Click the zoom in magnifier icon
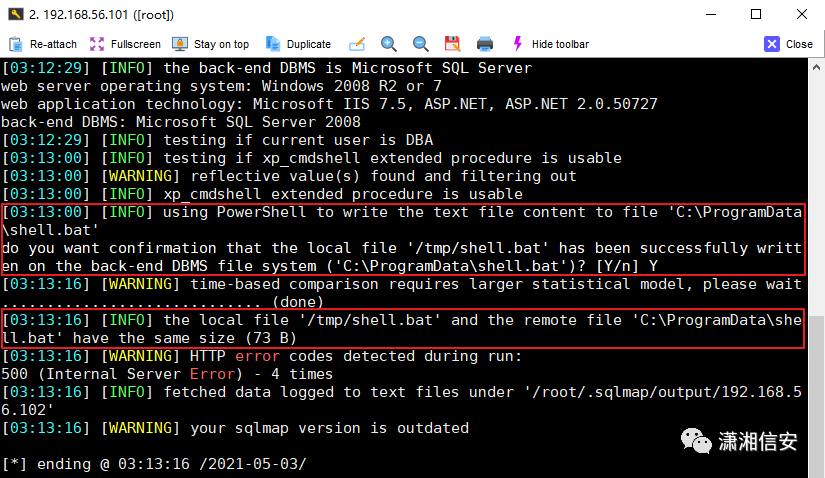Viewport: 825px width, 478px height. (389, 44)
